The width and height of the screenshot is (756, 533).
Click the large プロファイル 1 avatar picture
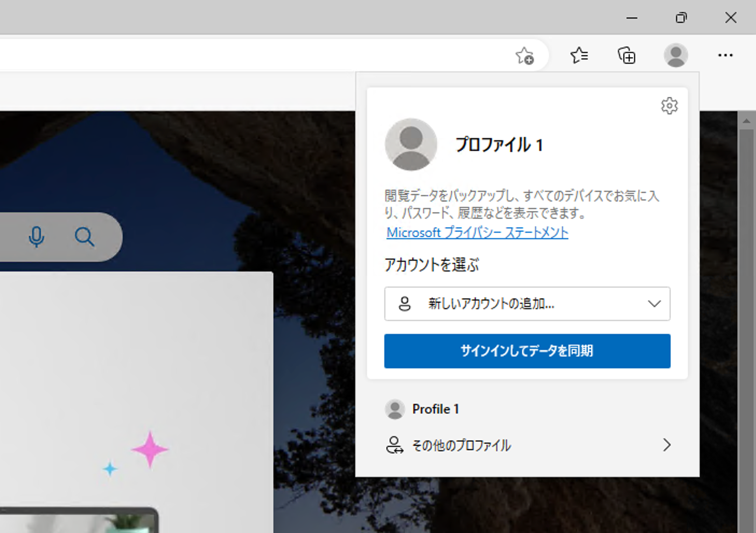click(411, 144)
